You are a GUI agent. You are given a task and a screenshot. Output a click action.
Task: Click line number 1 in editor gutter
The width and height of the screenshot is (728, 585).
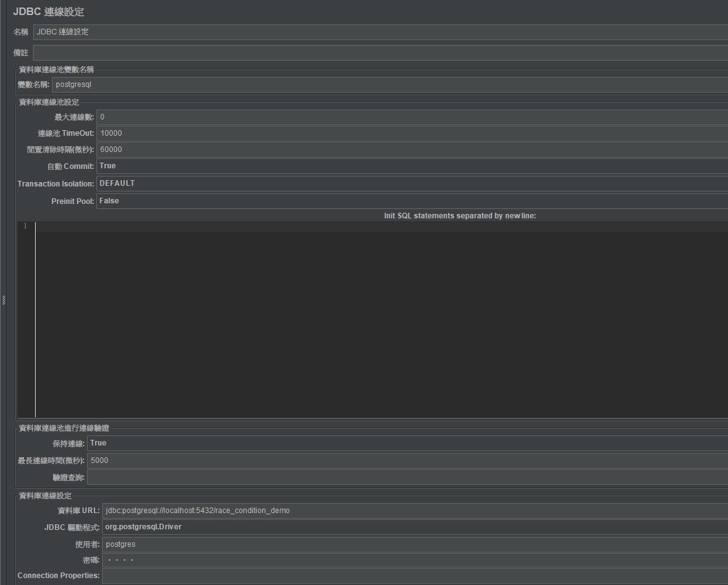click(26, 226)
